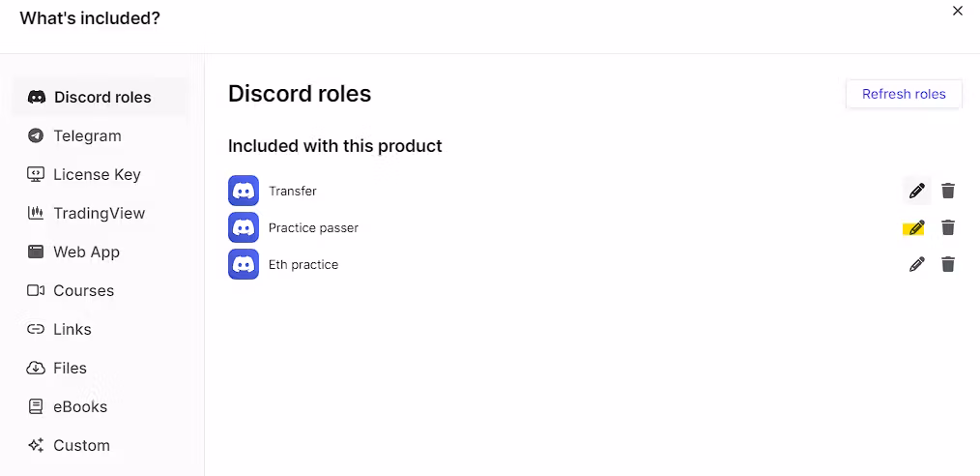Image resolution: width=980 pixels, height=476 pixels.
Task: Trash the Eth practice role
Action: (x=948, y=264)
